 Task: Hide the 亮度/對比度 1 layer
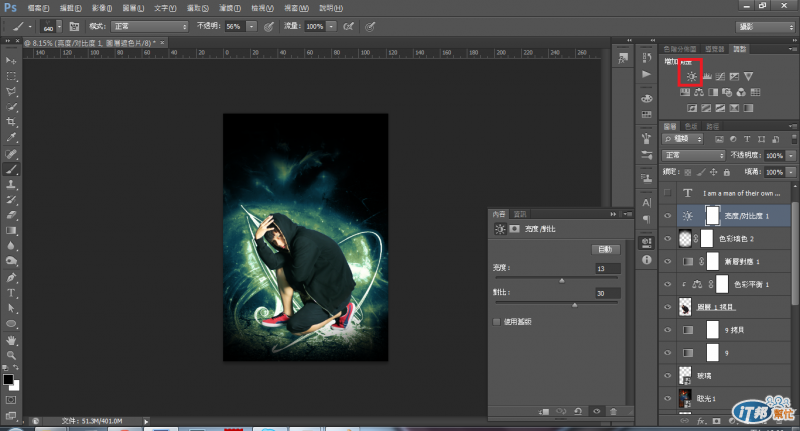[669, 215]
